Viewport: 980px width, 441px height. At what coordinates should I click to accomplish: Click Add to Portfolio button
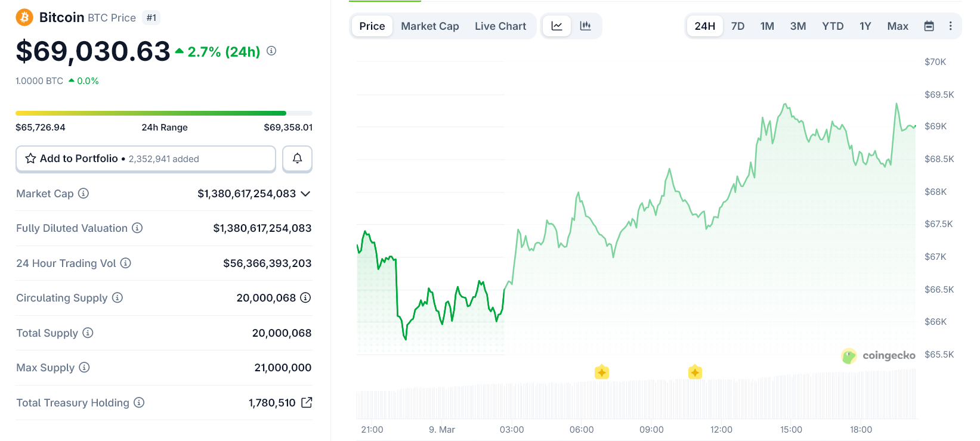click(x=146, y=159)
